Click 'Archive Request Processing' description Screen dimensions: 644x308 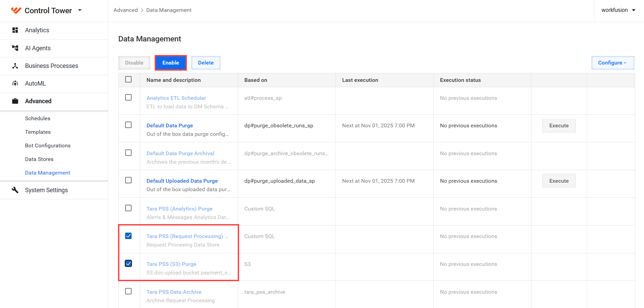pos(180,301)
